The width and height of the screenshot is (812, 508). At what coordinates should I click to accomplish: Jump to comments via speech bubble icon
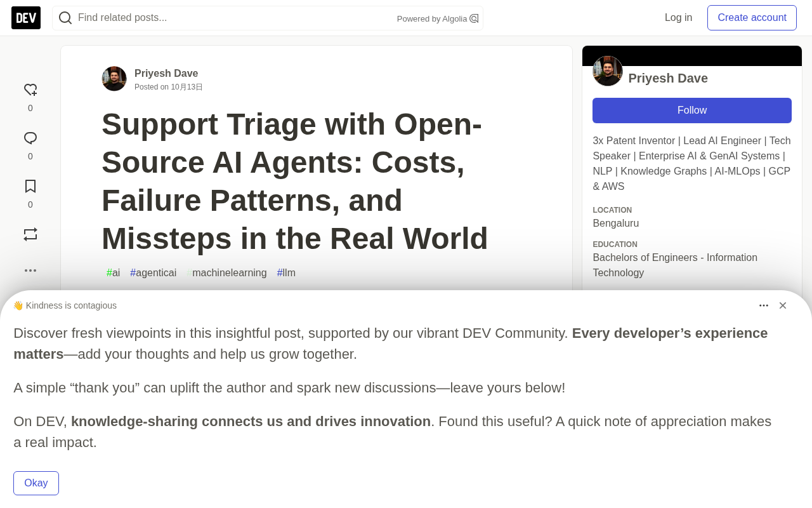pyautogui.click(x=30, y=138)
